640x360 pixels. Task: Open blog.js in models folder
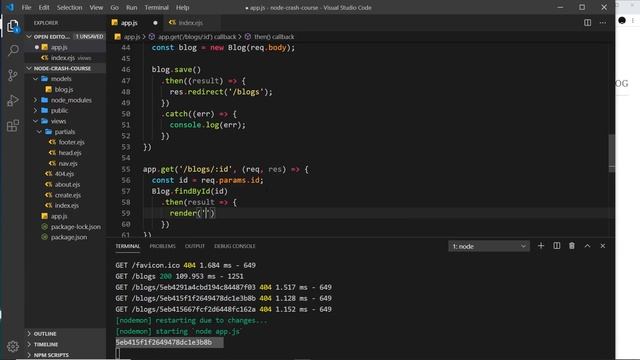pos(65,89)
